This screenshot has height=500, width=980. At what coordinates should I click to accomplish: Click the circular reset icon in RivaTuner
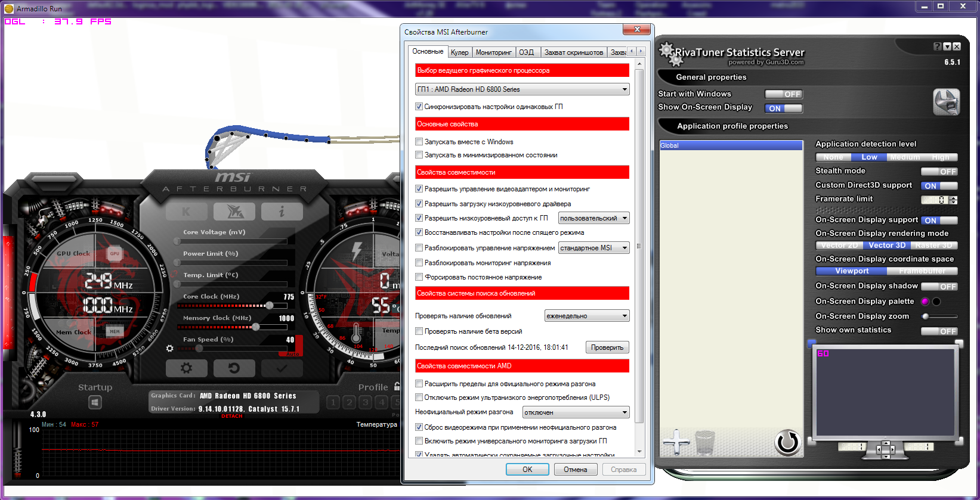(787, 442)
